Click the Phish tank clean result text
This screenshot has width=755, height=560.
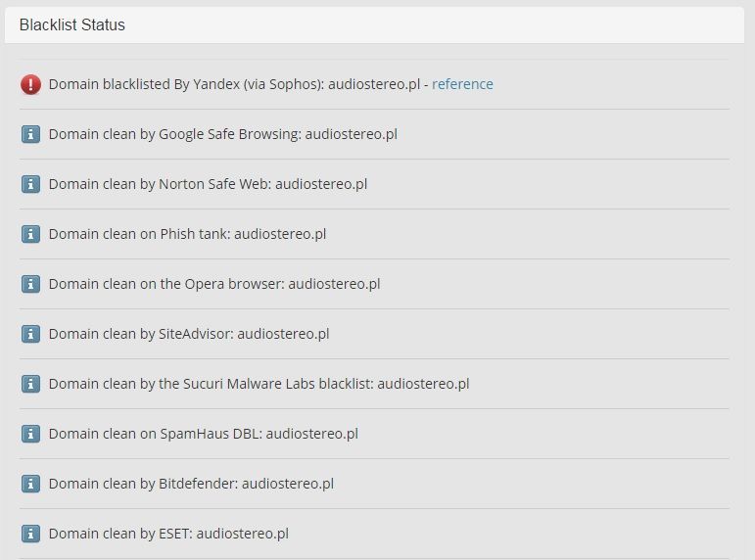coord(187,234)
